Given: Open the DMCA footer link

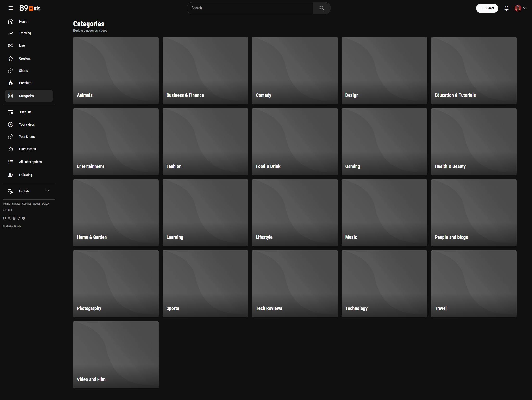Looking at the screenshot, I should (x=45, y=204).
